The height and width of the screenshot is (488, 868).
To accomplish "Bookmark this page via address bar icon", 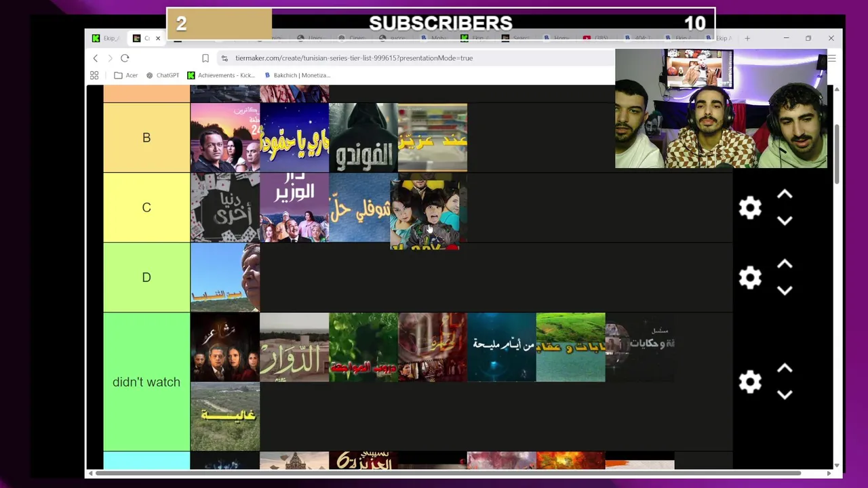I will pyautogui.click(x=205, y=58).
